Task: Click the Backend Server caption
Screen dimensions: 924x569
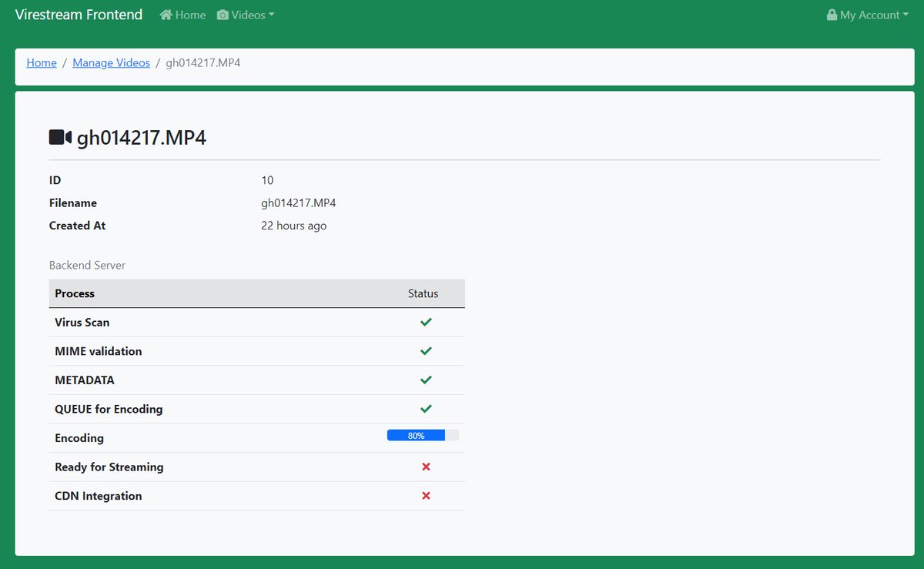Action: (87, 265)
